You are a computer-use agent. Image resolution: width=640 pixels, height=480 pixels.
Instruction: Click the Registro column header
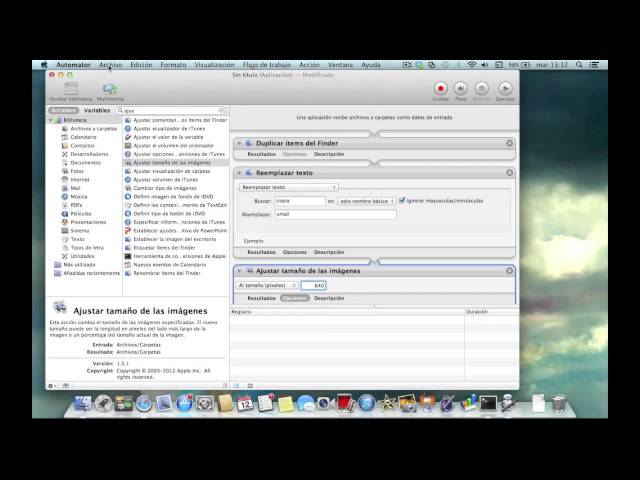point(347,312)
